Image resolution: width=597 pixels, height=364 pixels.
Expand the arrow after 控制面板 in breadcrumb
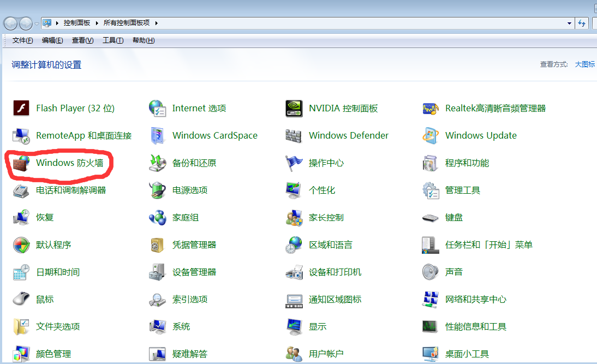[97, 23]
